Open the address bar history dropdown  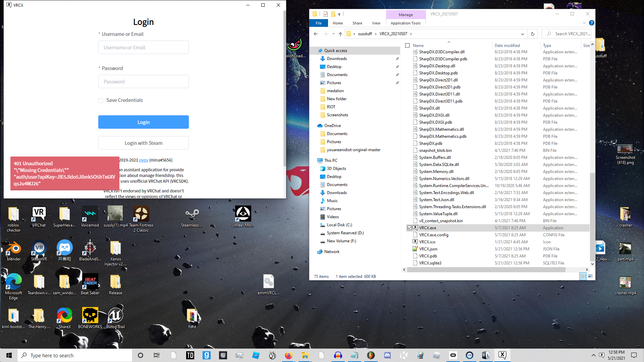[x=522, y=34]
